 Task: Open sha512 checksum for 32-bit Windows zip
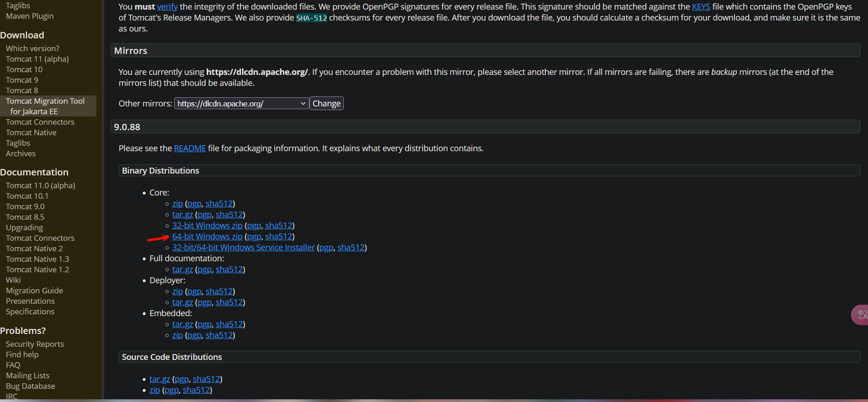coord(278,226)
